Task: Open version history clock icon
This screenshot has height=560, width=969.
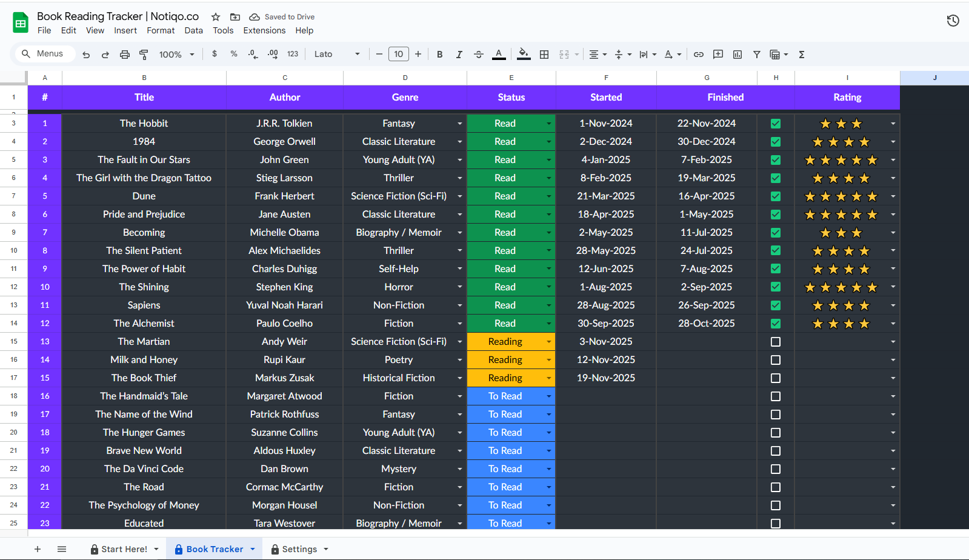Action: click(x=953, y=21)
